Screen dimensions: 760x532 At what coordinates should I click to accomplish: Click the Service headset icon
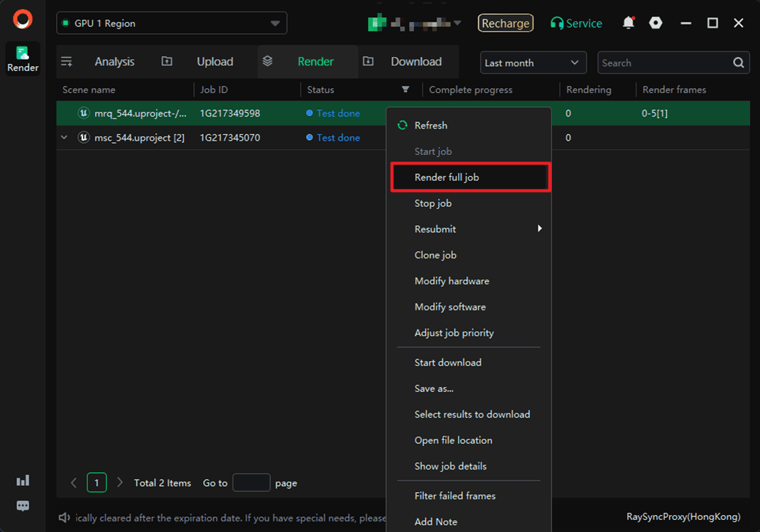(558, 23)
